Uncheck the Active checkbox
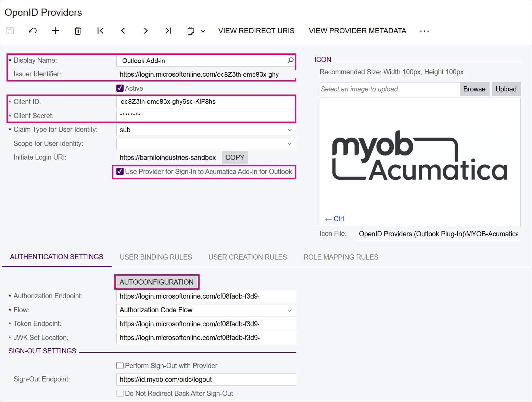The image size is (532, 402). [120, 88]
